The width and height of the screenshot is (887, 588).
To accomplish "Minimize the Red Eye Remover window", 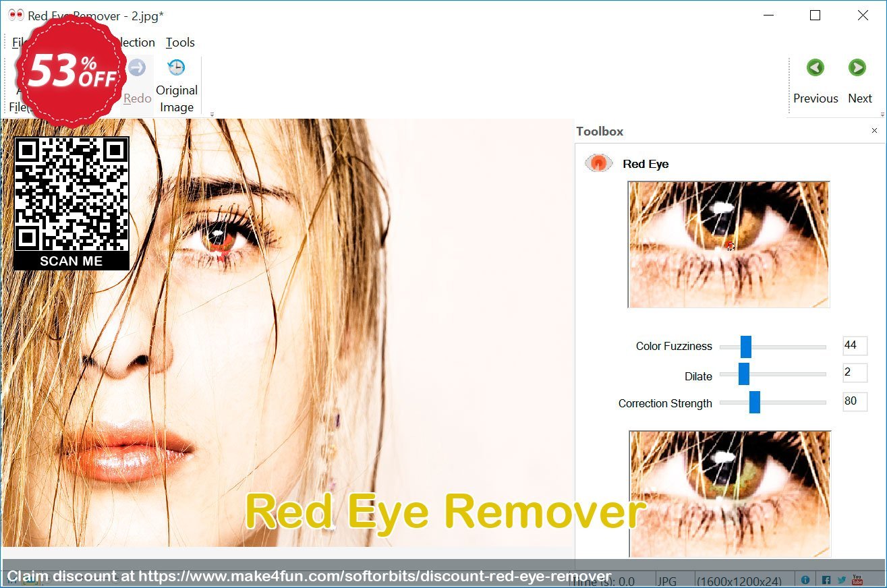I will pyautogui.click(x=767, y=16).
